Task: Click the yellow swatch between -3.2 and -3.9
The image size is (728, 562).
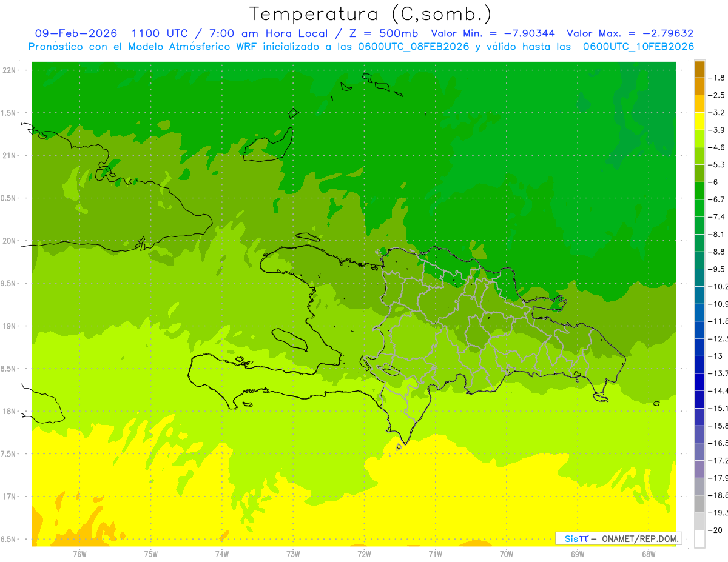Action: (699, 121)
